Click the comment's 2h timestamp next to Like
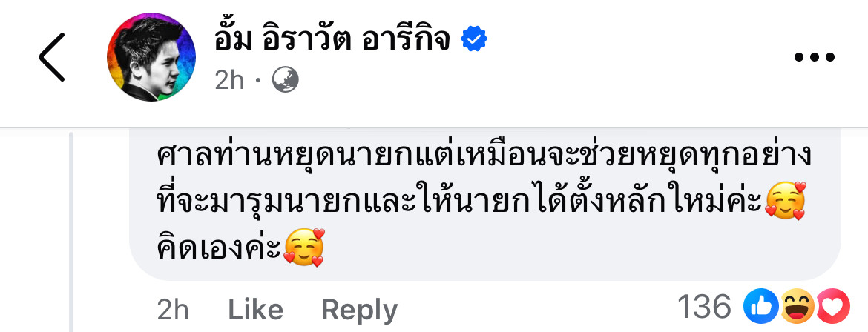Image resolution: width=868 pixels, height=332 pixels. [173, 309]
